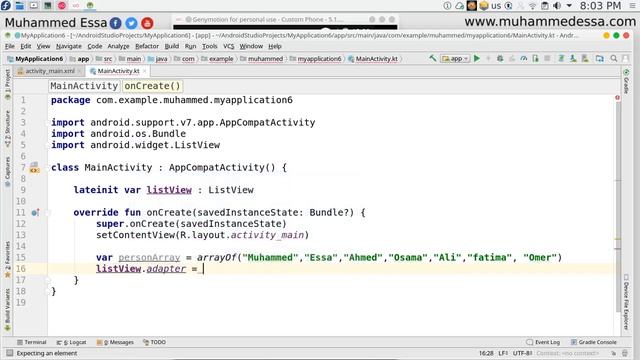Toggle the Device File Explorer panel
Image resolution: width=640 pixels, height=360 pixels.
(x=626, y=302)
